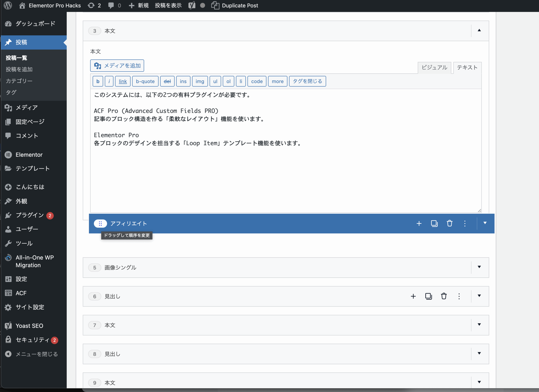Collapse the 本文 row 3 panel
539x392 pixels.
tap(479, 30)
